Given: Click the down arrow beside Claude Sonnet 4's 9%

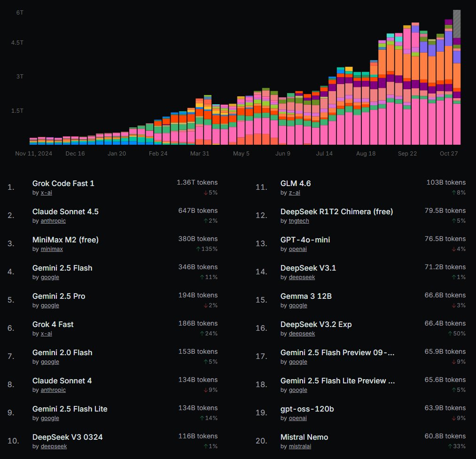Looking at the screenshot, I should 206,390.
